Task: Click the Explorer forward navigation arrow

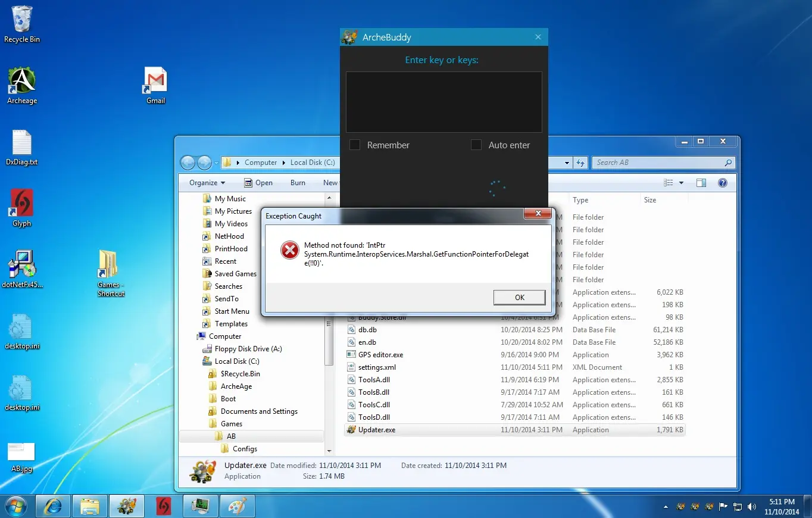Action: click(x=204, y=163)
